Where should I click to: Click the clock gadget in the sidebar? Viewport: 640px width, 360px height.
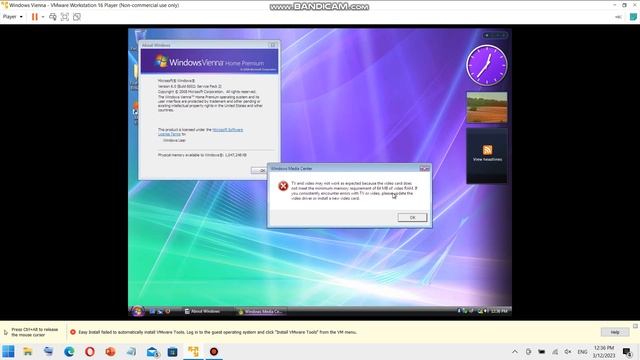(487, 65)
